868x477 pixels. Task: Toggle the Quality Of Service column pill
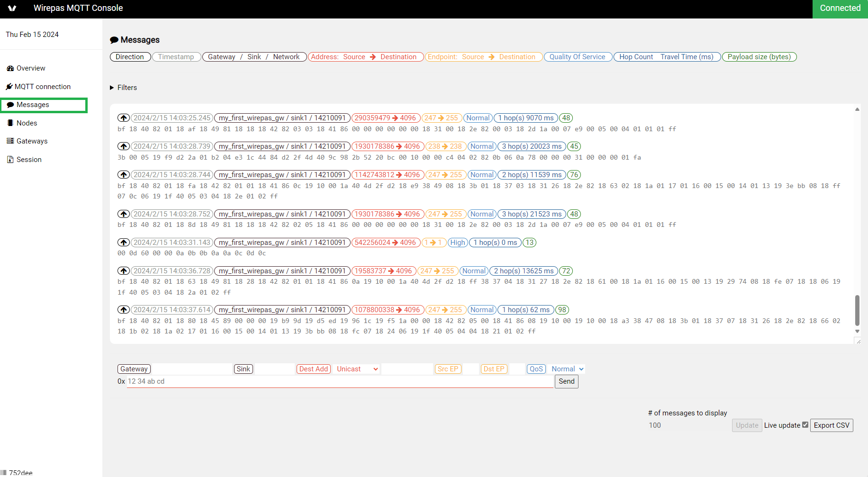click(x=578, y=57)
